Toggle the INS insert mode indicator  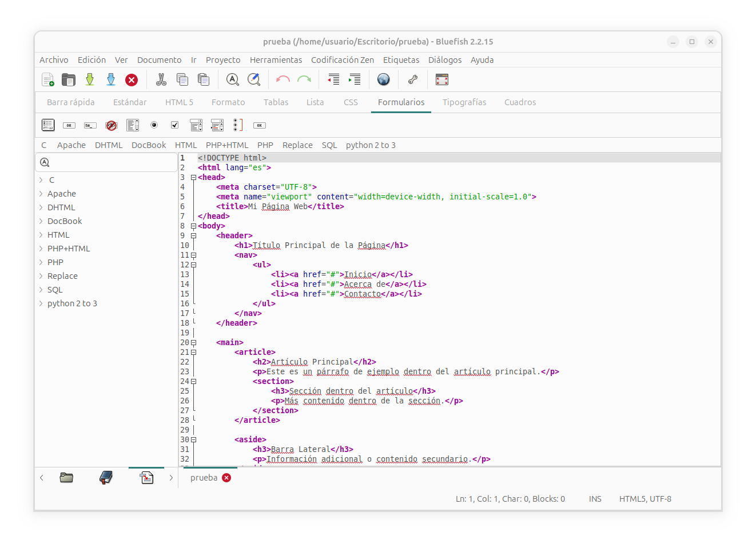pyautogui.click(x=595, y=499)
